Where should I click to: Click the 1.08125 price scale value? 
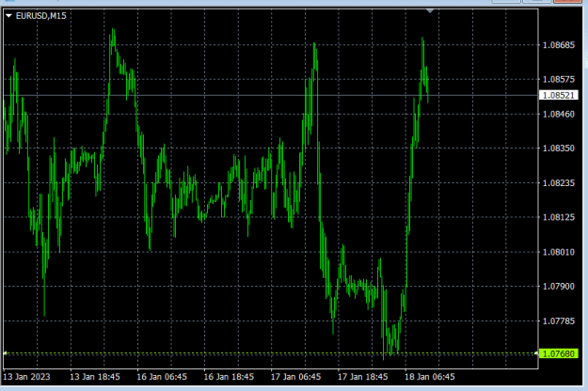point(559,217)
